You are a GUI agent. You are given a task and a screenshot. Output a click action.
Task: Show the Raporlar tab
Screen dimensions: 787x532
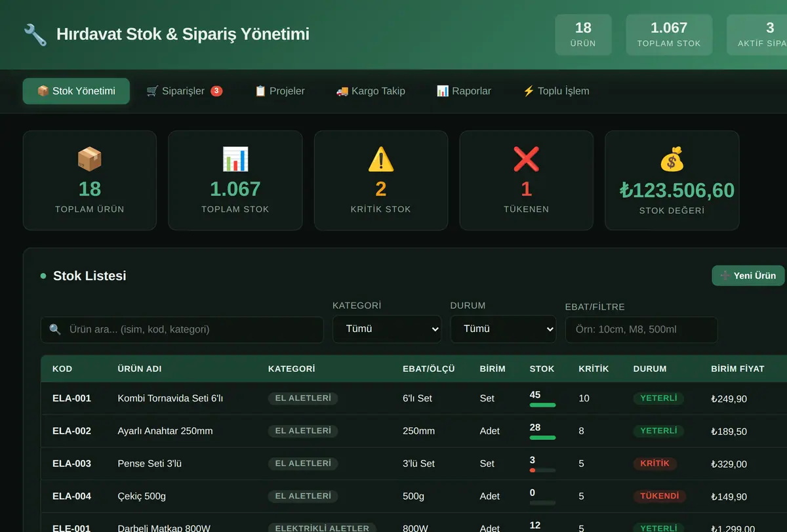464,91
